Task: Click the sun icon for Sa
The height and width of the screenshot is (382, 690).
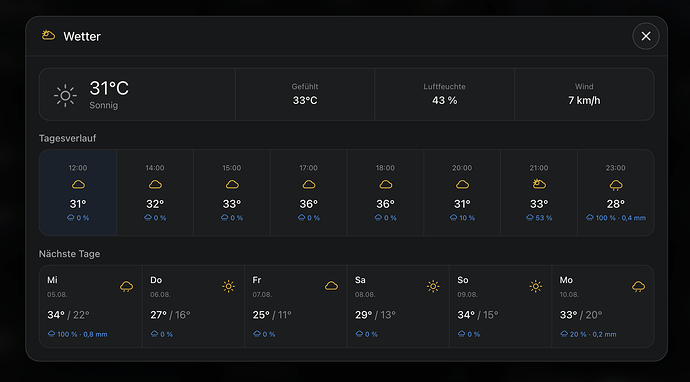Action: 433,286
